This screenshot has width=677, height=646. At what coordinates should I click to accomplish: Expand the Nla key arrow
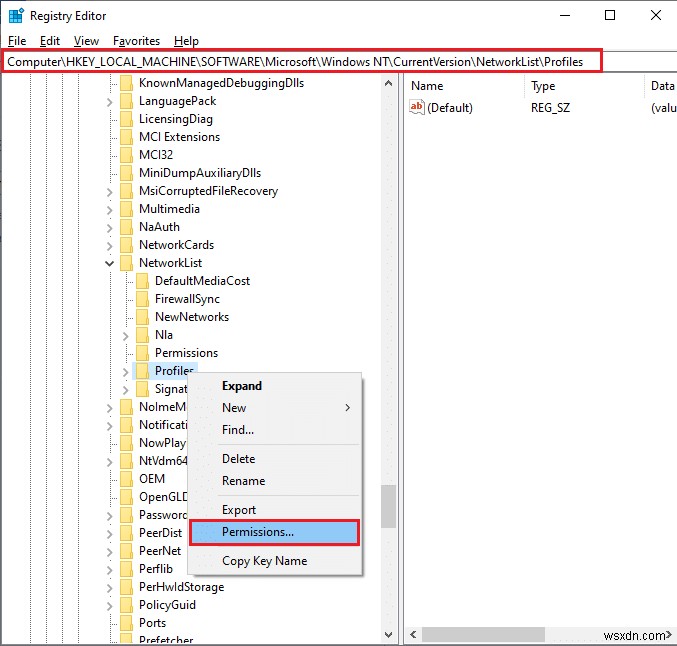pos(125,336)
